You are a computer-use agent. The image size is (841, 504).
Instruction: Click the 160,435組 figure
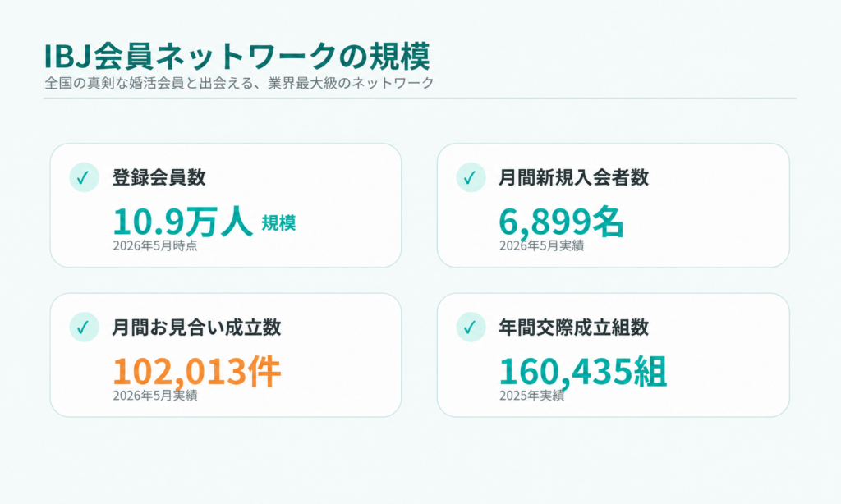(x=583, y=372)
